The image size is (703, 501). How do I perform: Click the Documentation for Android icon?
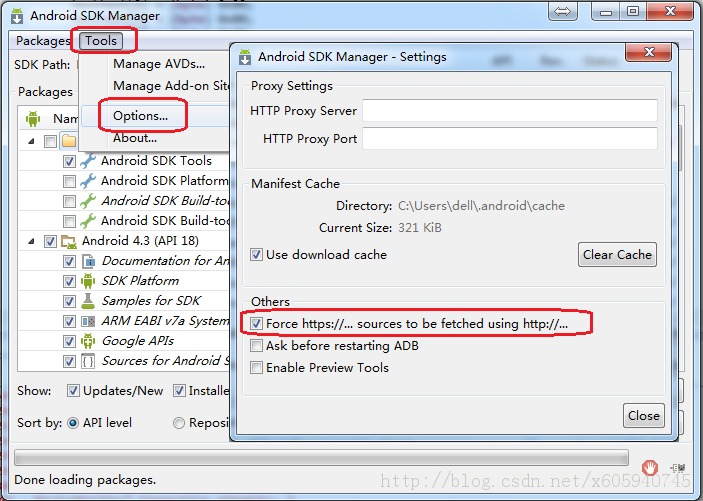[x=88, y=261]
